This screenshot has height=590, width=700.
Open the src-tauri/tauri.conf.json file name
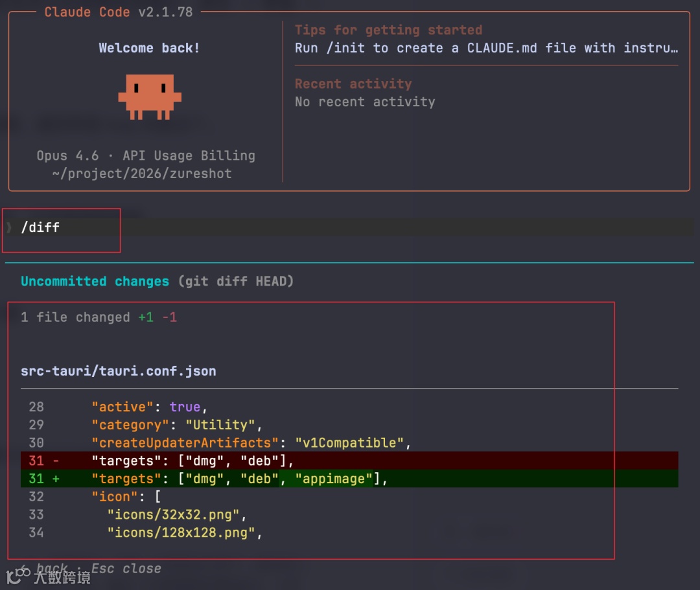119,371
